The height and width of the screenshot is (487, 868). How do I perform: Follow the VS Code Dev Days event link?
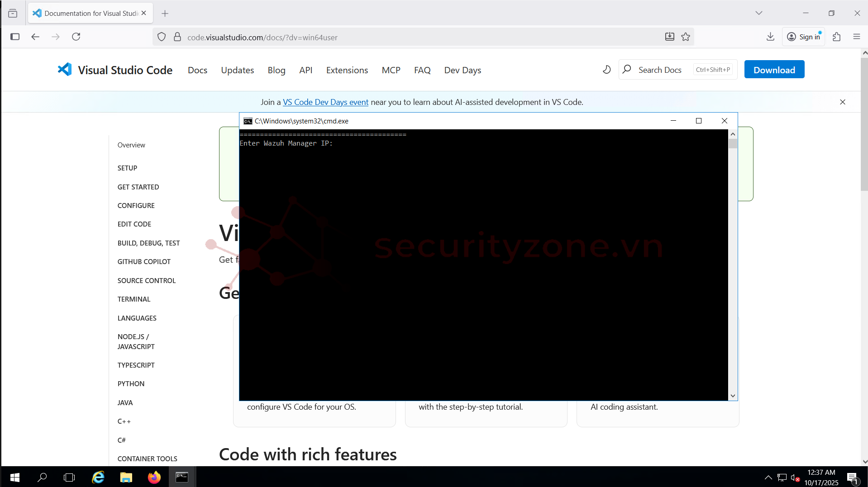pos(325,102)
